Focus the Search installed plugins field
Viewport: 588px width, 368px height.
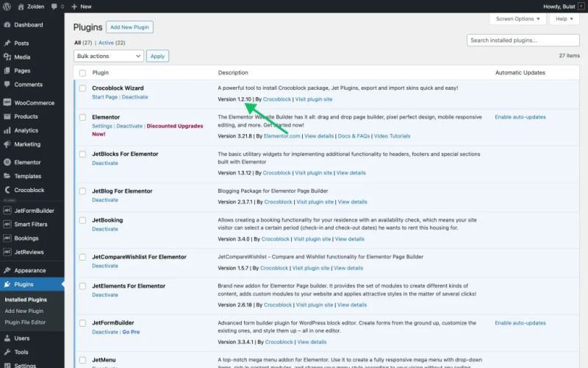coord(523,40)
